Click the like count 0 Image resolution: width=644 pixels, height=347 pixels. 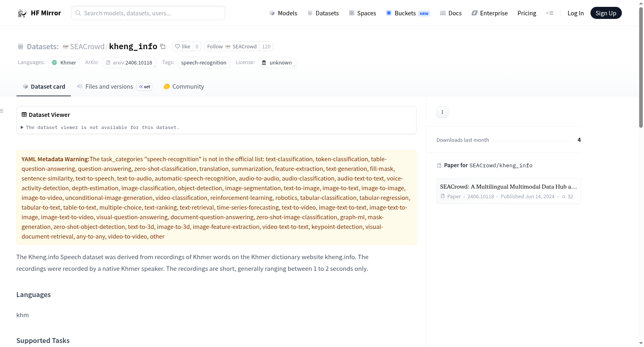point(197,46)
